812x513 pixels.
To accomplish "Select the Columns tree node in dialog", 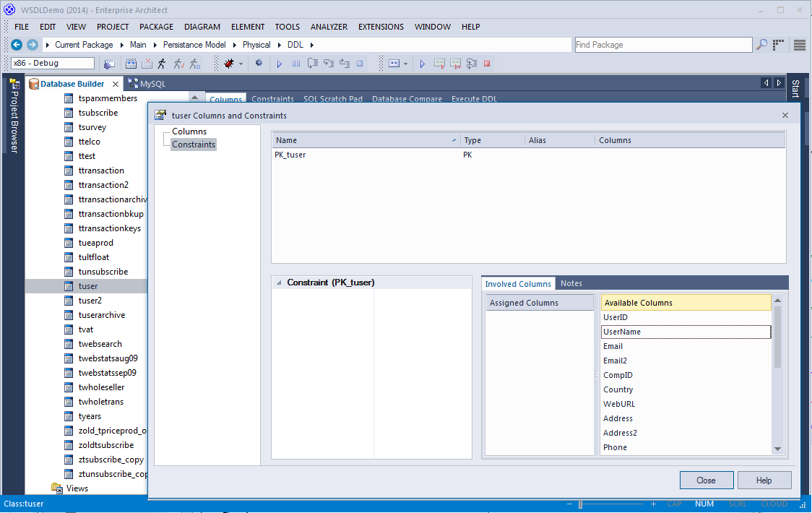I will point(189,132).
